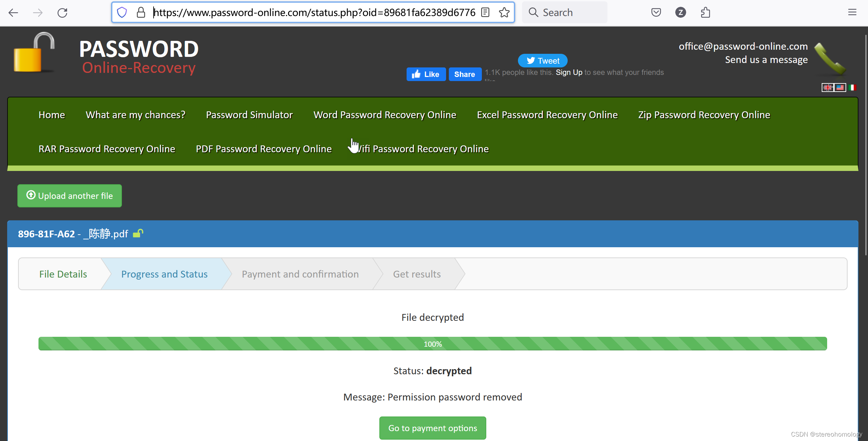
Task: Click the Tweet button
Action: point(542,61)
